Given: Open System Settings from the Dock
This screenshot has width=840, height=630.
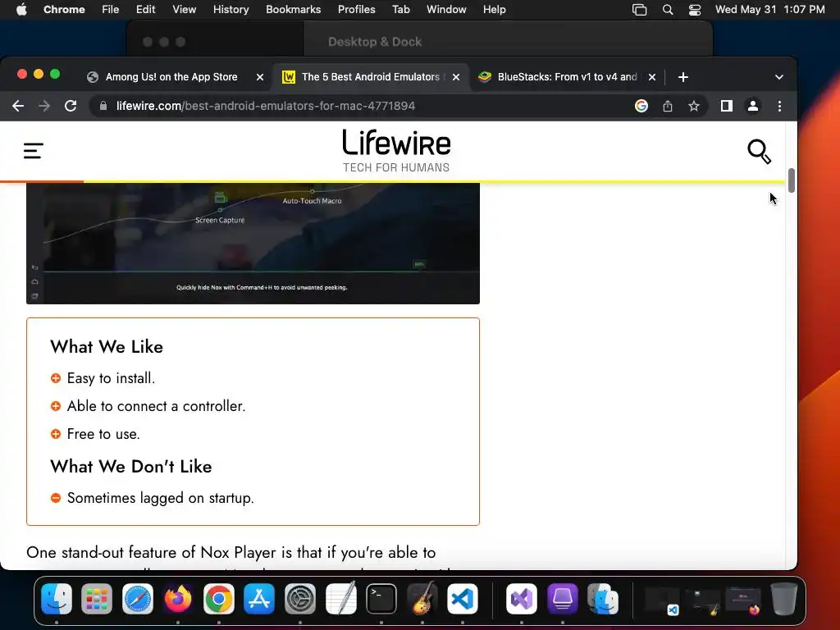Looking at the screenshot, I should pyautogui.click(x=300, y=599).
